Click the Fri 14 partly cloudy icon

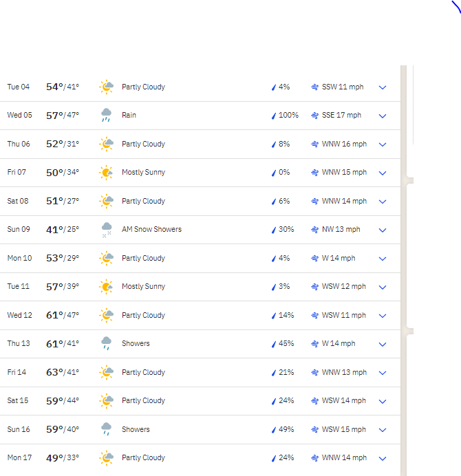click(x=106, y=372)
